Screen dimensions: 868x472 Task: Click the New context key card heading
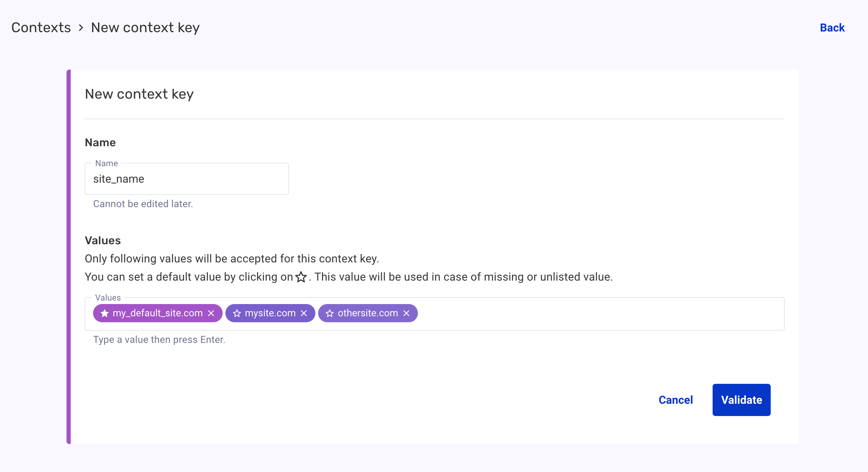point(139,94)
